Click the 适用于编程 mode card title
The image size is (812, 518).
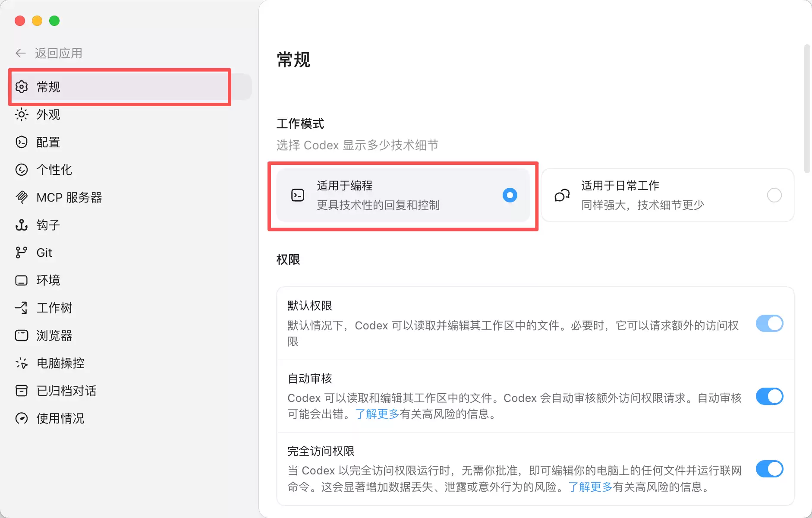[345, 186]
